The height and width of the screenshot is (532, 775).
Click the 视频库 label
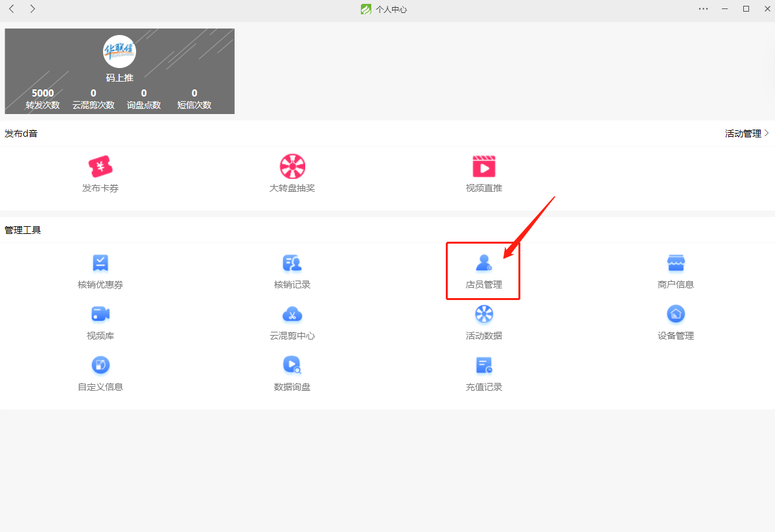point(100,336)
